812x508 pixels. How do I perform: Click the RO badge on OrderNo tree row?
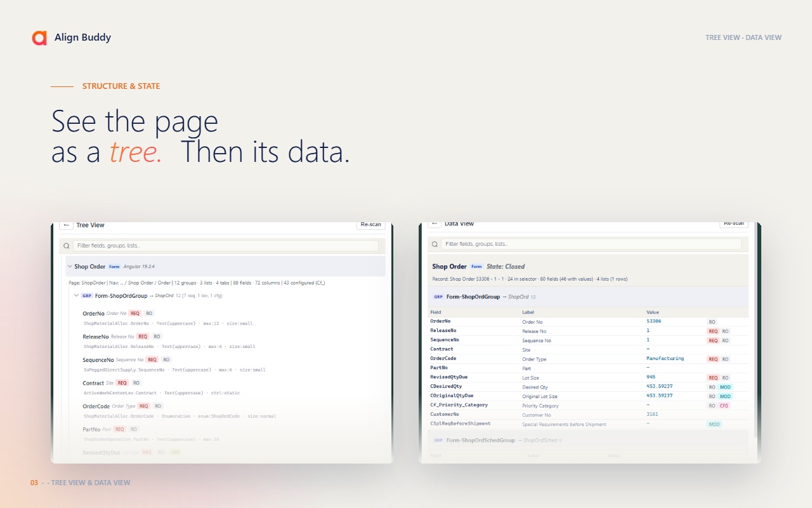pos(149,313)
